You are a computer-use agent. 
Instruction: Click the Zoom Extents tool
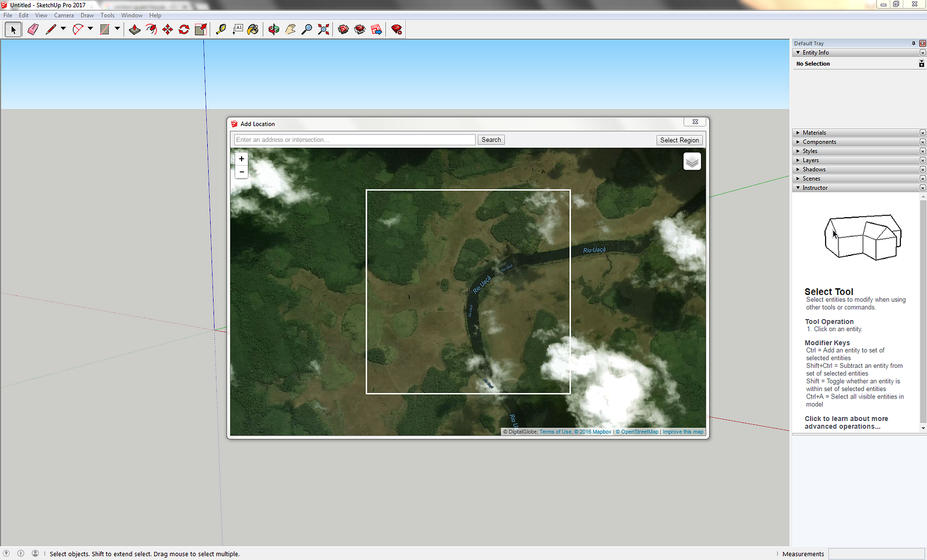pyautogui.click(x=323, y=30)
